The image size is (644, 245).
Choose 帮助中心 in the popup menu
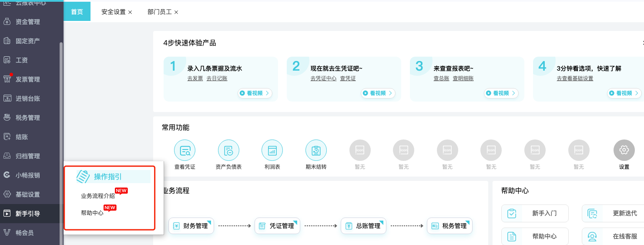92,213
